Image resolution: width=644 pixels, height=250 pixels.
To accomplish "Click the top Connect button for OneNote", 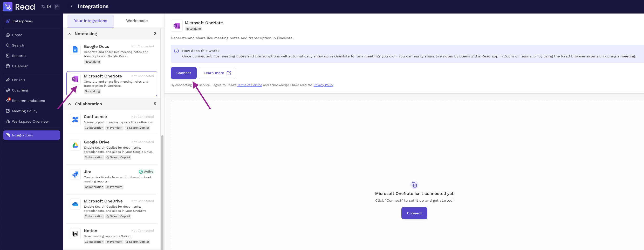I will [x=184, y=73].
